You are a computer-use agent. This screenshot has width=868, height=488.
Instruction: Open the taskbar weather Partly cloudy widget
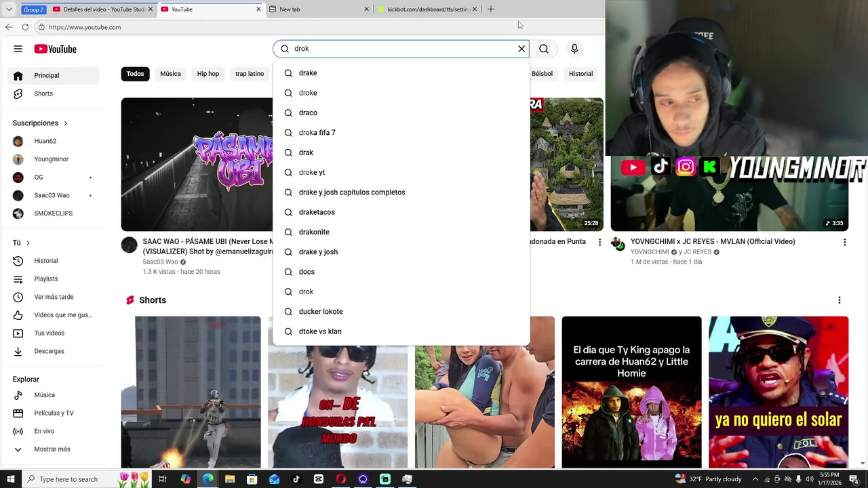(707, 479)
